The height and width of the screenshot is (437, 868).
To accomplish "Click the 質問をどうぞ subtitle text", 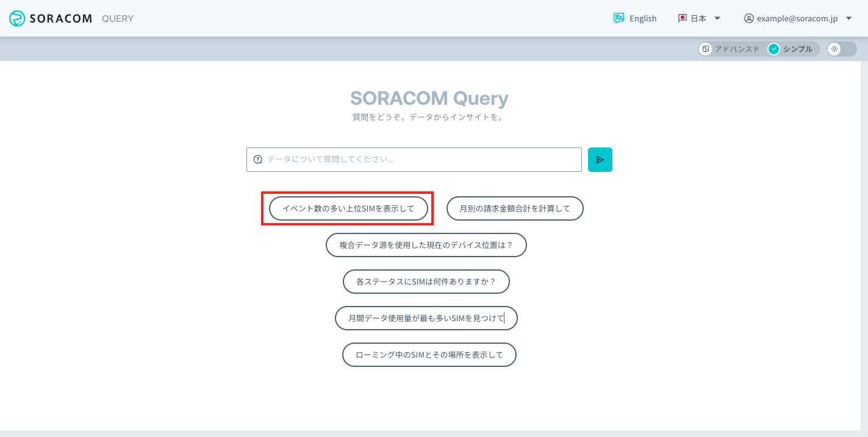I will tap(428, 117).
